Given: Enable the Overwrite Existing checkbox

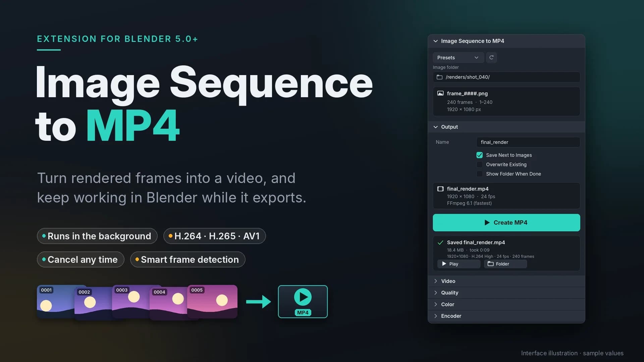Looking at the screenshot, I should click(479, 164).
